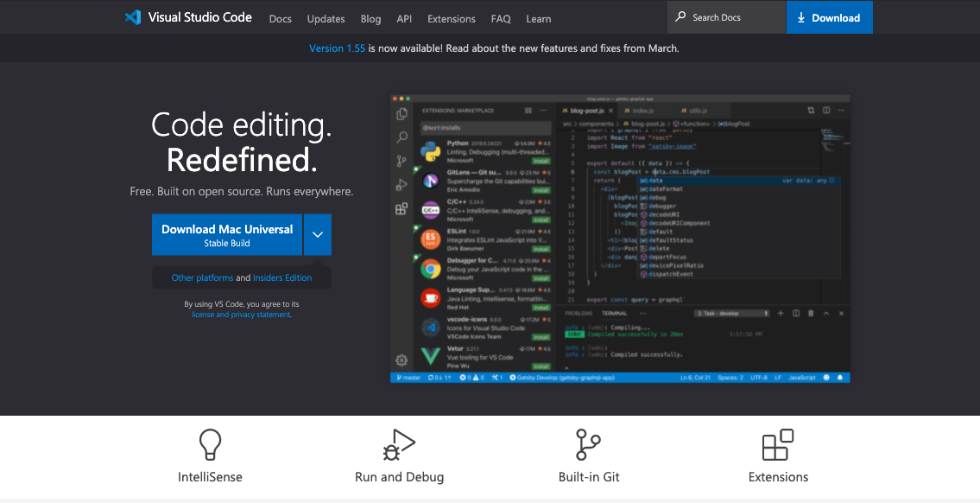980x503 pixels.
Task: Switch to the PROBLEMS panel tab
Action: tap(579, 314)
